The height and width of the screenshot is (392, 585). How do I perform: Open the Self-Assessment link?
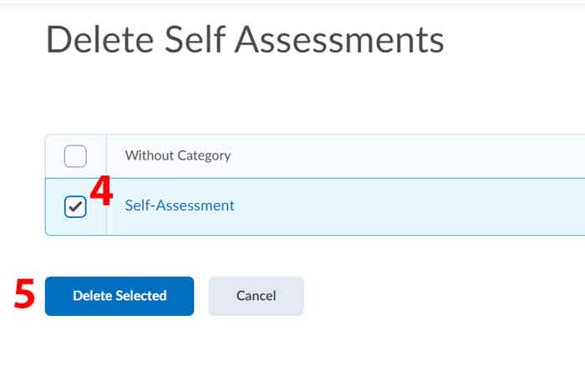pyautogui.click(x=180, y=206)
